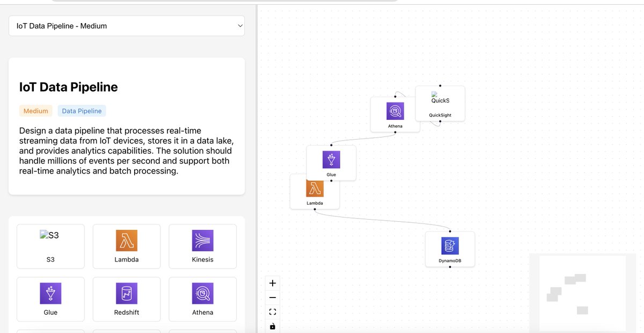The width and height of the screenshot is (644, 333).
Task: Click the IoT Data Pipeline heading
Action: point(69,87)
